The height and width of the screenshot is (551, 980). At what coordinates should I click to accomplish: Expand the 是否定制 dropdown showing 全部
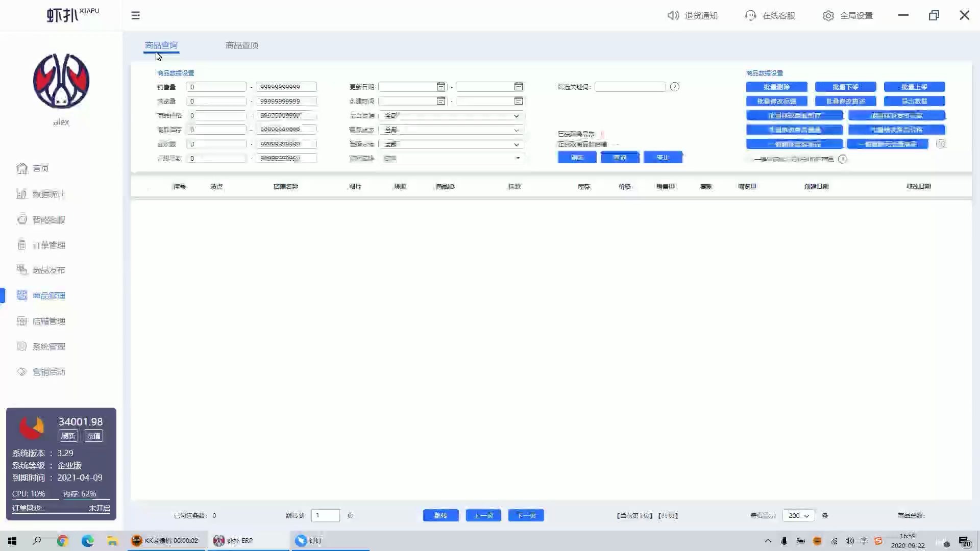(x=451, y=116)
